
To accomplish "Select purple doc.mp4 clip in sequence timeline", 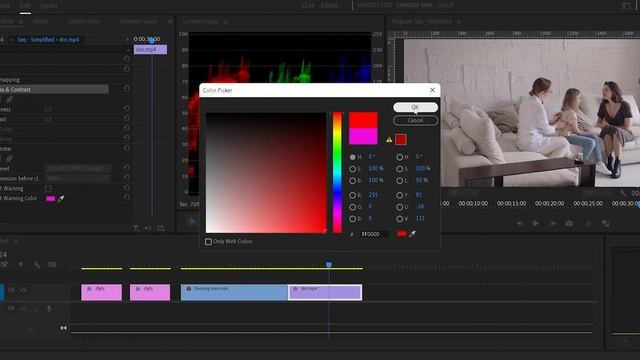I will [x=325, y=292].
